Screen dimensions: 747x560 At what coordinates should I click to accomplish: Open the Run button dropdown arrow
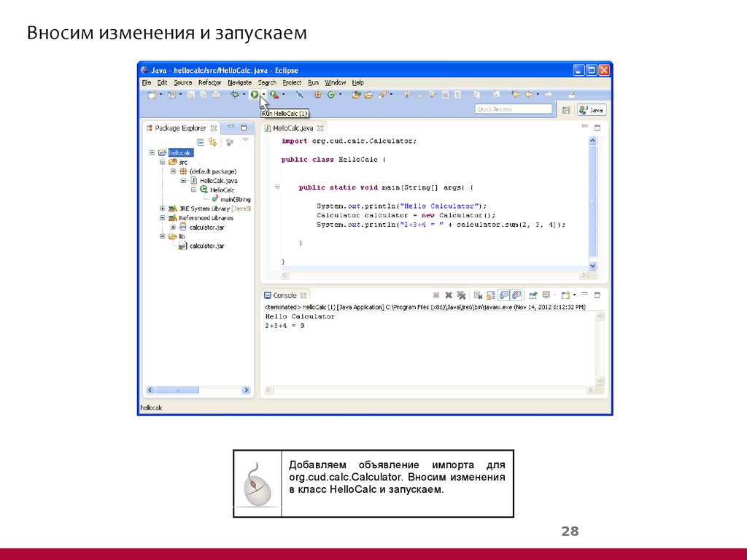[x=262, y=95]
